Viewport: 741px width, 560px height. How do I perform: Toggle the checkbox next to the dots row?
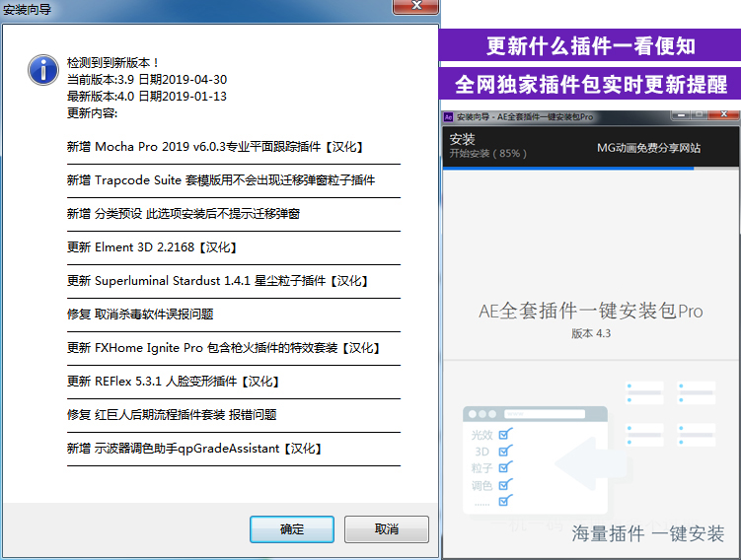point(505,501)
